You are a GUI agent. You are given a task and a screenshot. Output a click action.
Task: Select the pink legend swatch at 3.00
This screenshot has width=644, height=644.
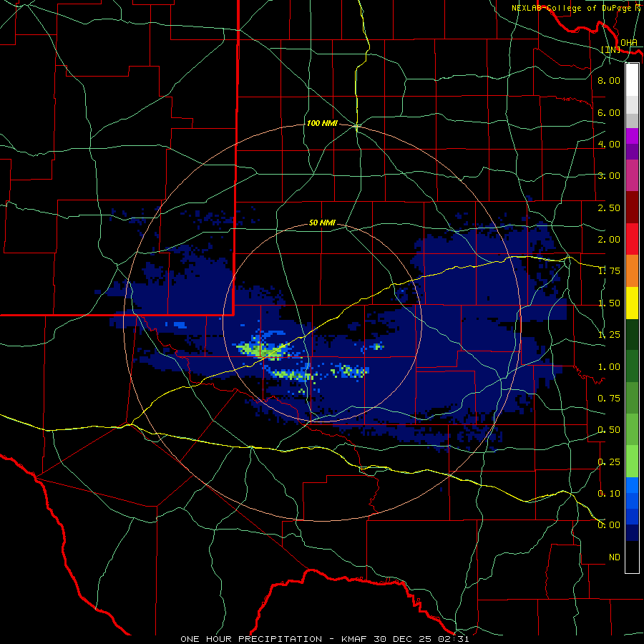coord(632,176)
